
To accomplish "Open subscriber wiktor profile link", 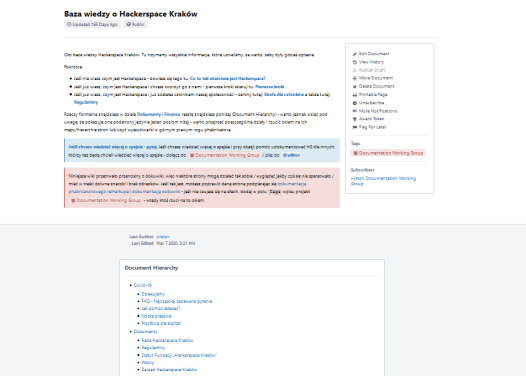I will pos(357,178).
